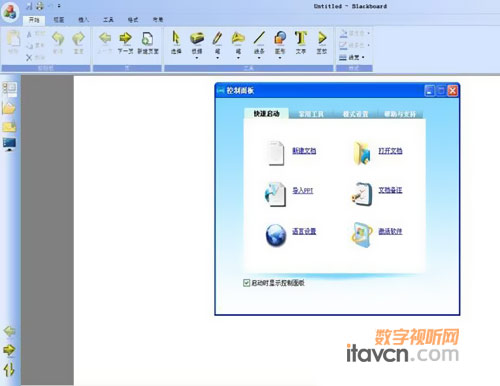Select the large T text tool
Viewport: 500px width, 386px height.
point(301,42)
